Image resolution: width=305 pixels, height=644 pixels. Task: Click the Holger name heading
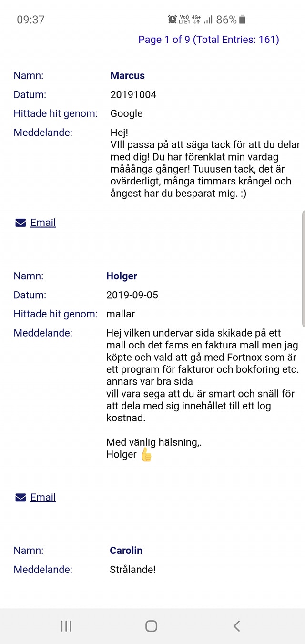122,276
